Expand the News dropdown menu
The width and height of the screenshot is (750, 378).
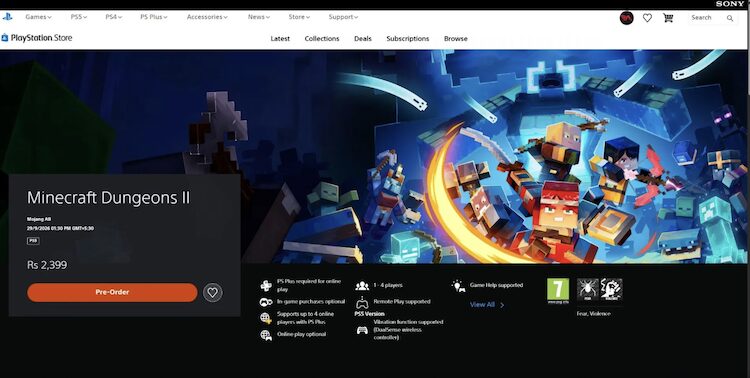pyautogui.click(x=259, y=17)
